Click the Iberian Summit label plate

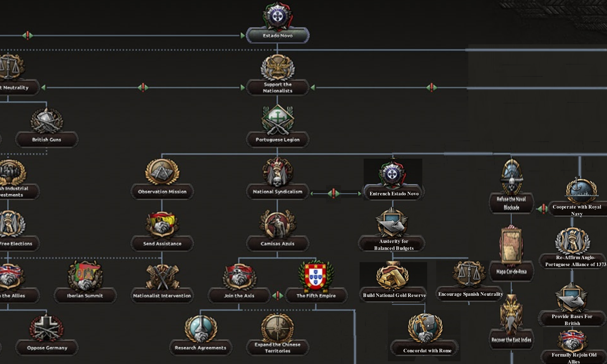85,295
